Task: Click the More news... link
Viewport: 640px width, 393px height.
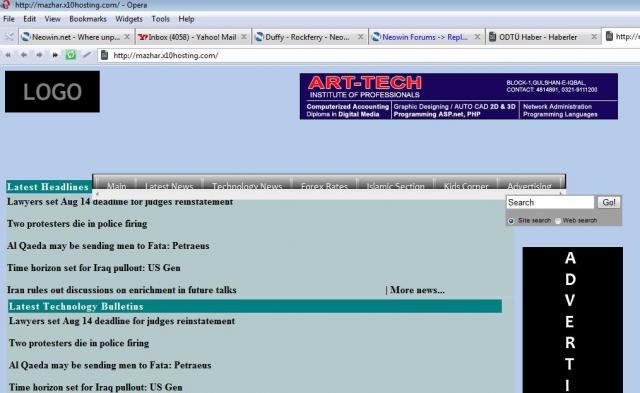Action: coord(417,290)
